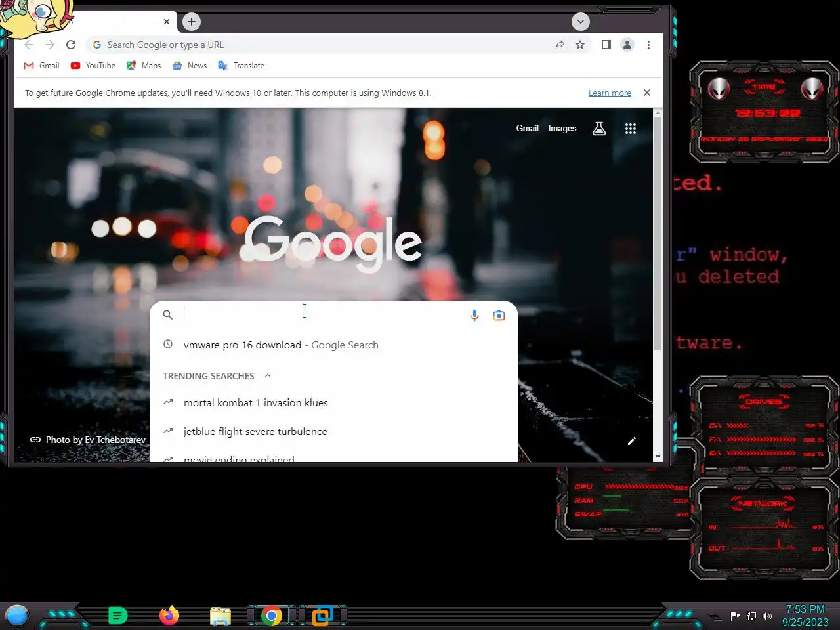Bookmark this tab with the star
The image size is (840, 630).
coord(580,45)
